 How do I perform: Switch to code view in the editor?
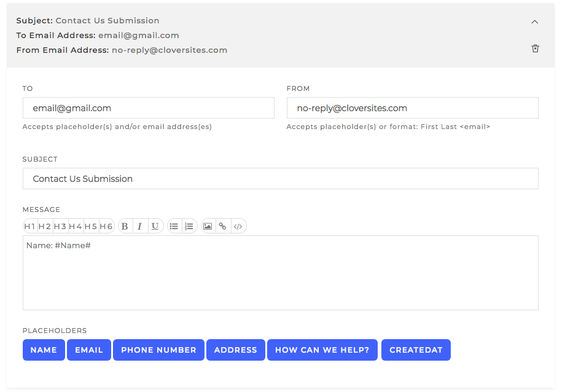238,225
